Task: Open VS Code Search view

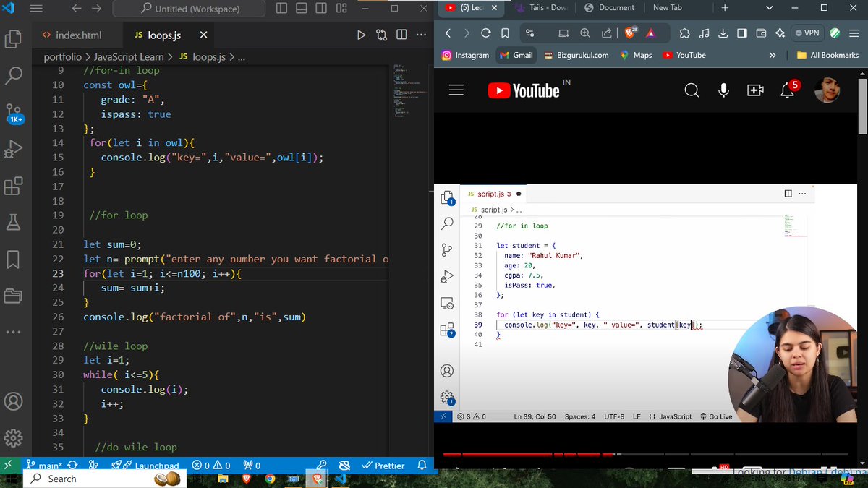Action: click(13, 75)
